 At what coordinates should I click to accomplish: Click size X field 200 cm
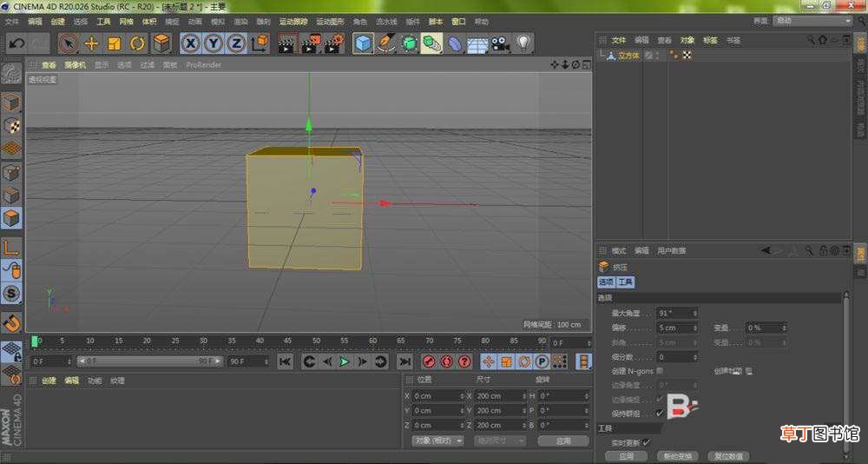click(500, 396)
